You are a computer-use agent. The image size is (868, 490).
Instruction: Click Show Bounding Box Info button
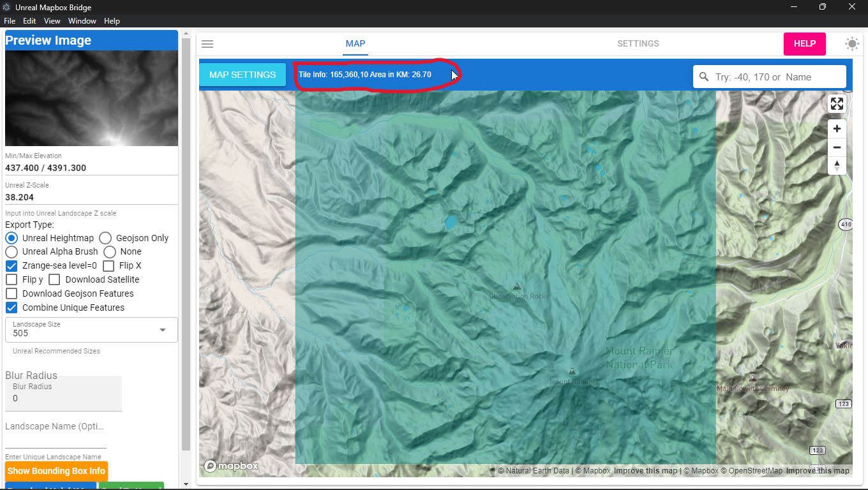click(56, 471)
